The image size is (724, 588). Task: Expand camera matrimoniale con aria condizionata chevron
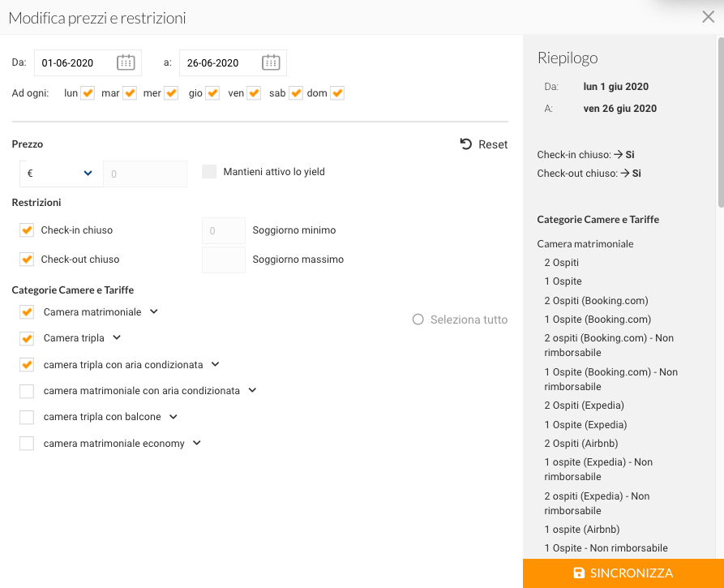[252, 390]
